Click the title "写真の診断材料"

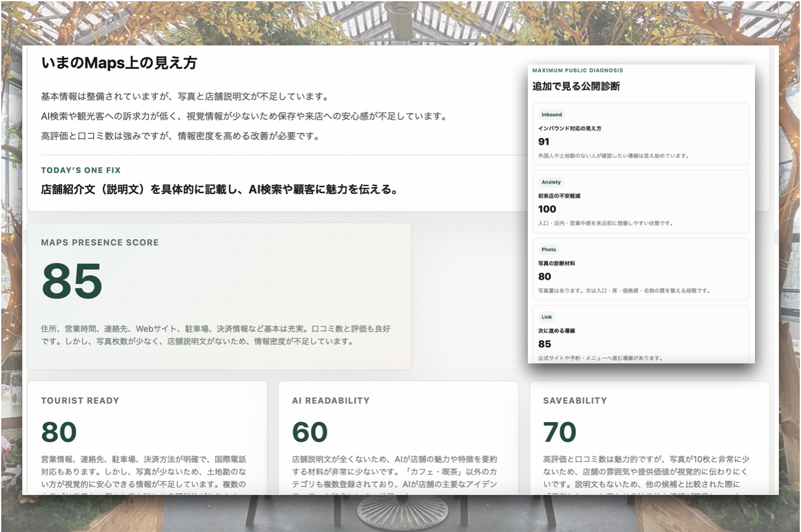pos(557,263)
